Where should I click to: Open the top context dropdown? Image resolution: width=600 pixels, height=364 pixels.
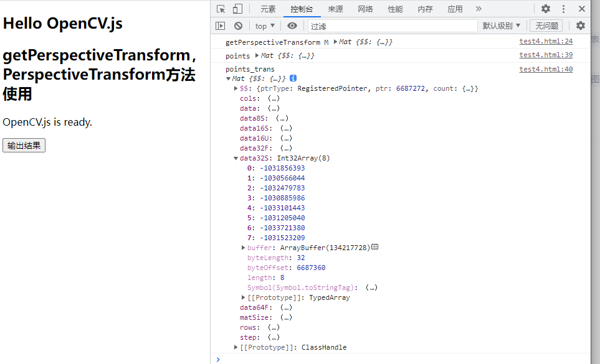(x=265, y=26)
